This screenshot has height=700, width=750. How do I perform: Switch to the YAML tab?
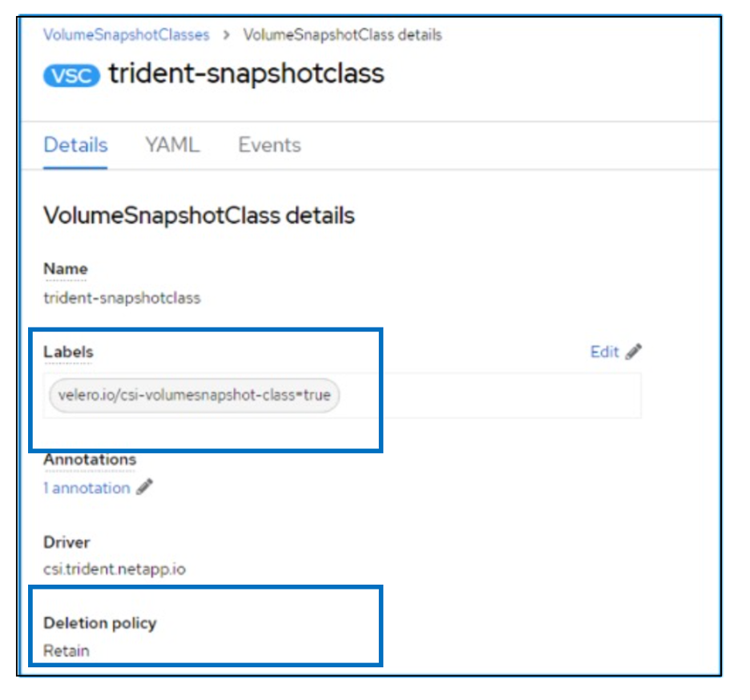172,146
